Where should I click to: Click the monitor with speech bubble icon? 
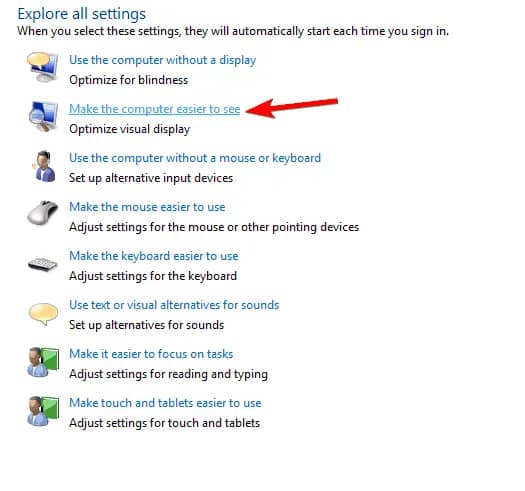click(x=43, y=67)
